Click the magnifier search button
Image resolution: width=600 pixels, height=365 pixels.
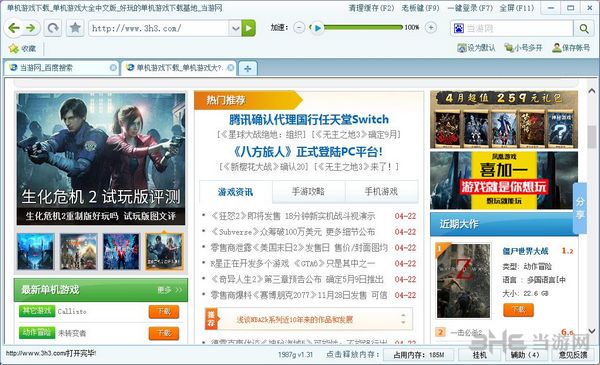[x=584, y=28]
